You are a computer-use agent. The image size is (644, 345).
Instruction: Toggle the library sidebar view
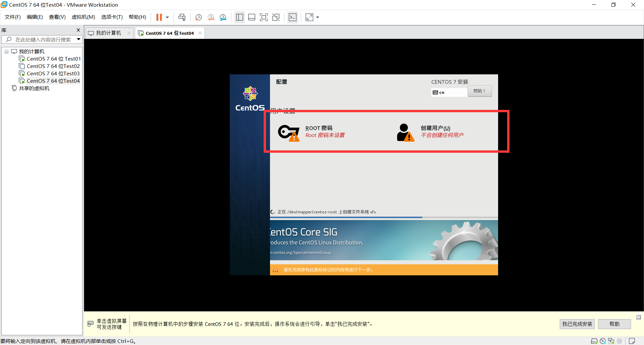[239, 17]
